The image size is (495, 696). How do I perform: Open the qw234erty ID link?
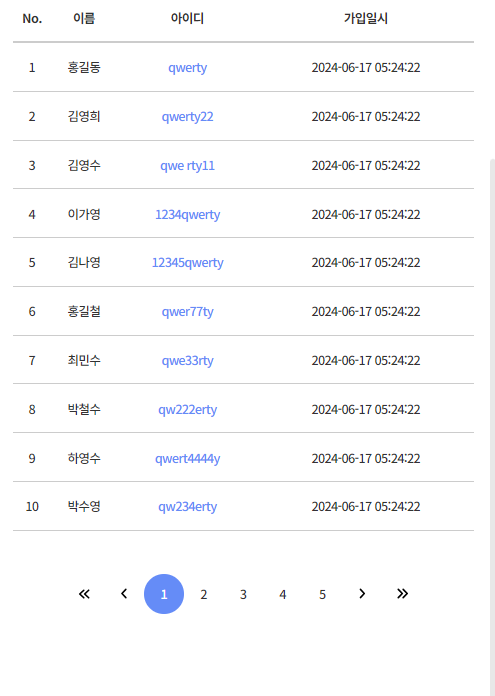pyautogui.click(x=187, y=506)
